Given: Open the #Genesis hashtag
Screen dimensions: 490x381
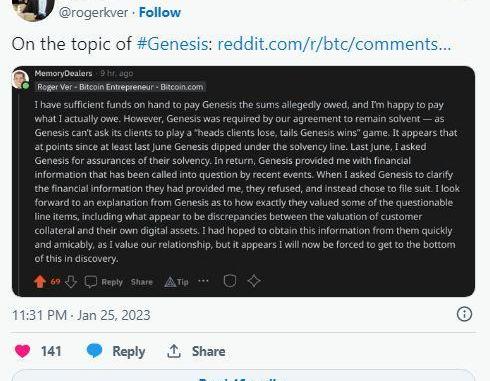Looking at the screenshot, I should pos(173,44).
